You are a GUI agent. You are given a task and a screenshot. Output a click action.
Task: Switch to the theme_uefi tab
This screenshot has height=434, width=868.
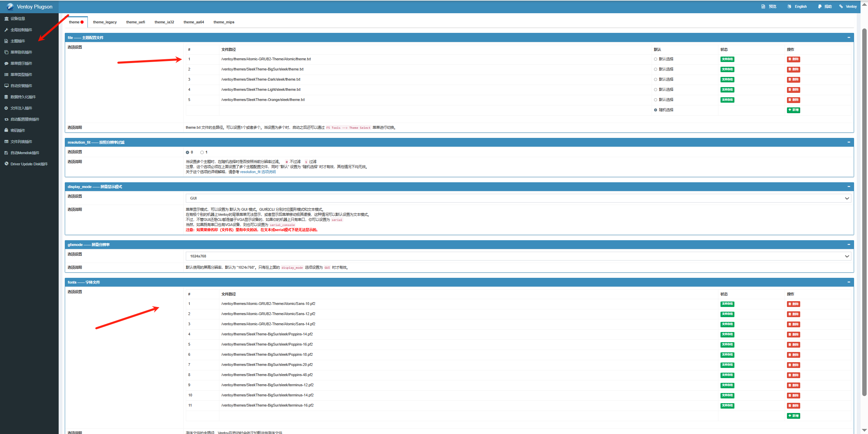136,22
